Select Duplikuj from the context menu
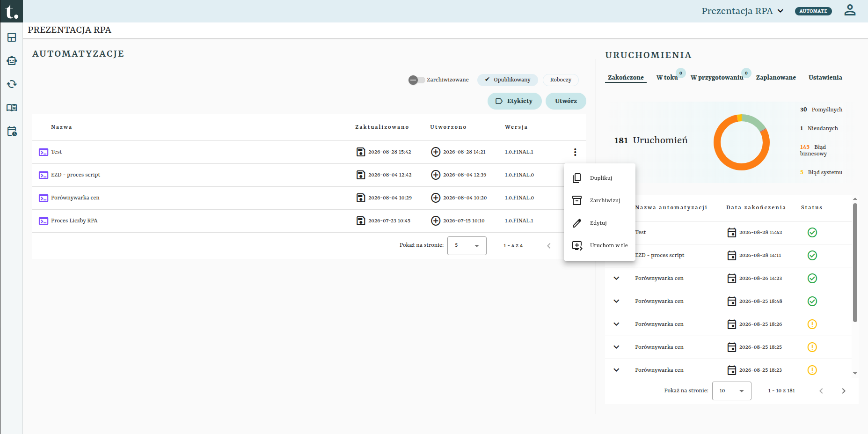 (x=599, y=178)
